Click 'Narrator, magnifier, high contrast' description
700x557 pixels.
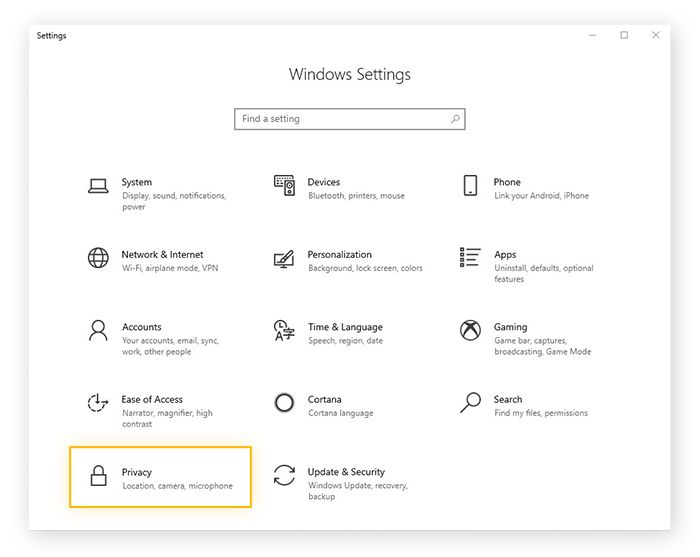pos(167,418)
